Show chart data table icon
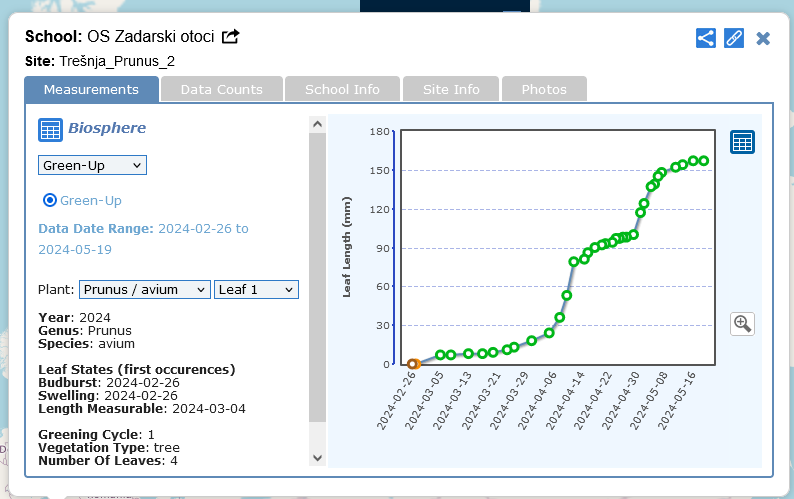 pyautogui.click(x=742, y=142)
